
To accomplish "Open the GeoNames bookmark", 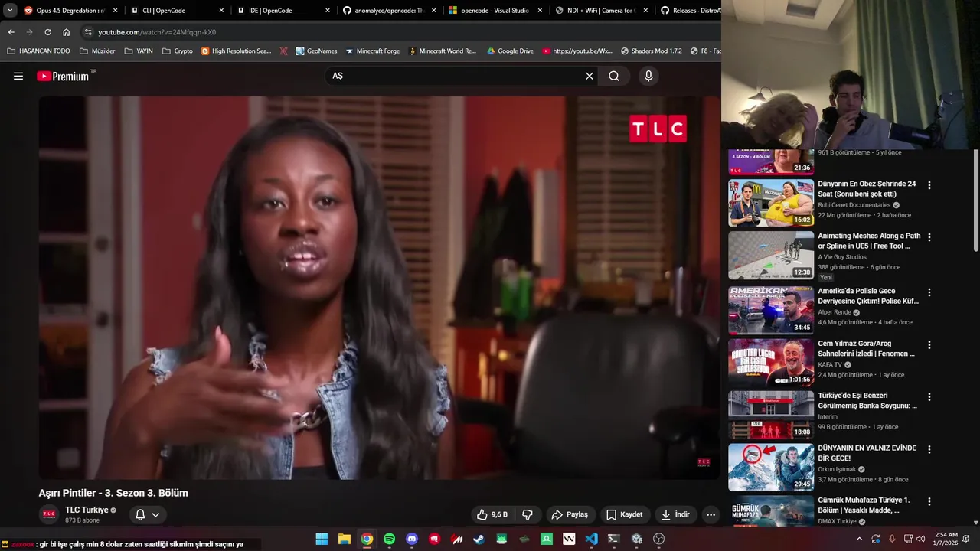I will coord(315,51).
